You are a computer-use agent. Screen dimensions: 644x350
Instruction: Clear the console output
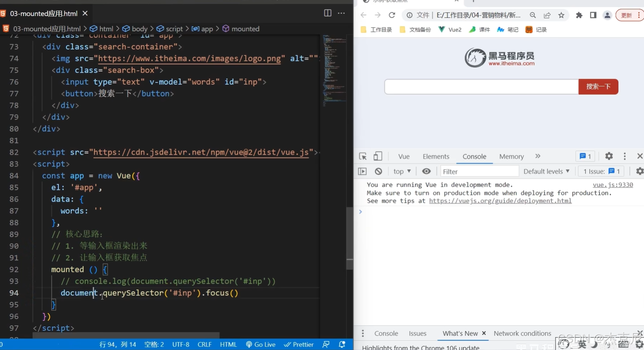click(x=378, y=171)
